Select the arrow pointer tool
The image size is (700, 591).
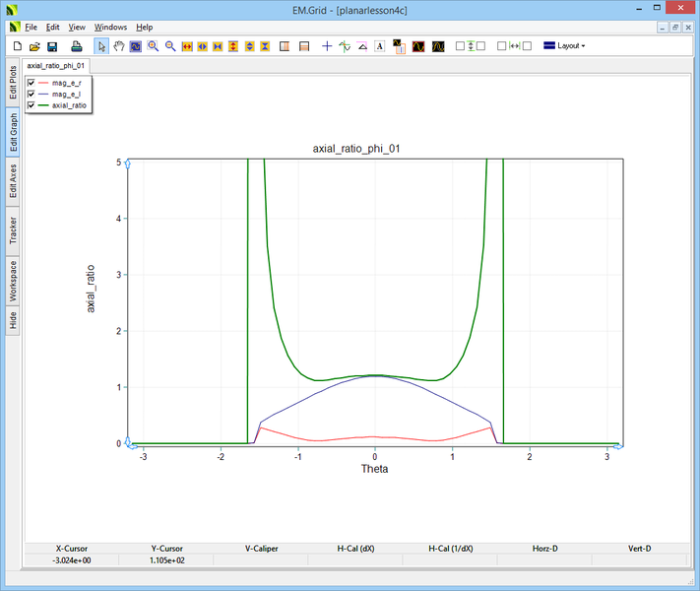(101, 46)
